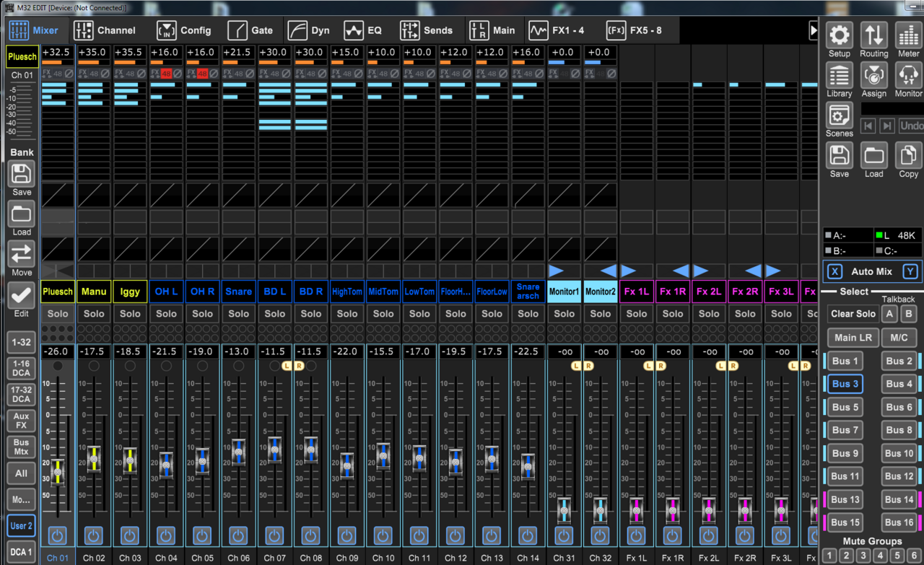Toggle the mute button on Ch 01
Image resolution: width=924 pixels, height=565 pixels.
coord(58,535)
